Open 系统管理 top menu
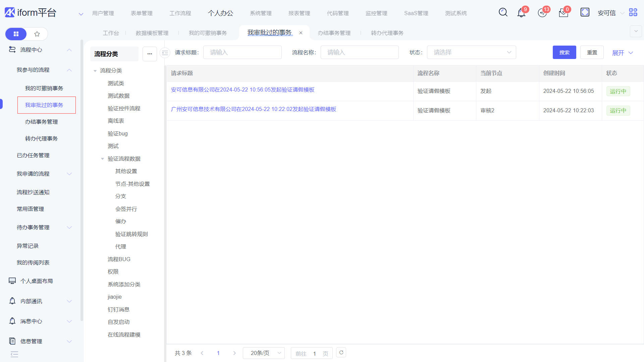 coord(261,13)
